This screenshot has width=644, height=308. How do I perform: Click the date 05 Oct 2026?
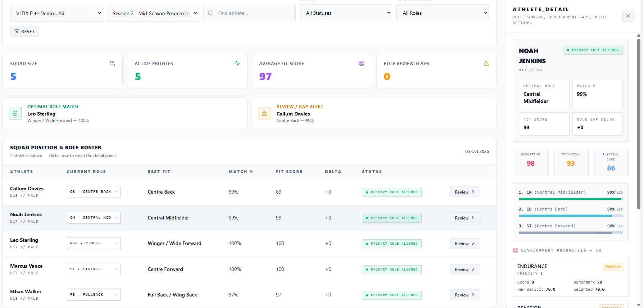click(x=477, y=151)
